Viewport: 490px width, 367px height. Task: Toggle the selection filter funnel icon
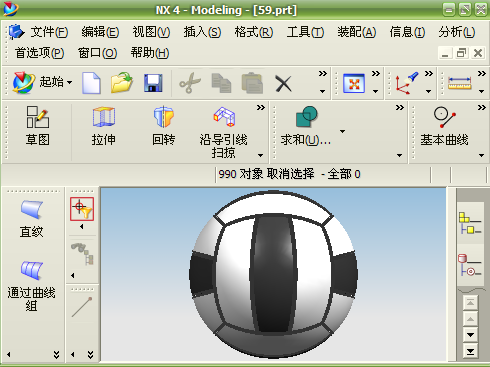point(82,209)
